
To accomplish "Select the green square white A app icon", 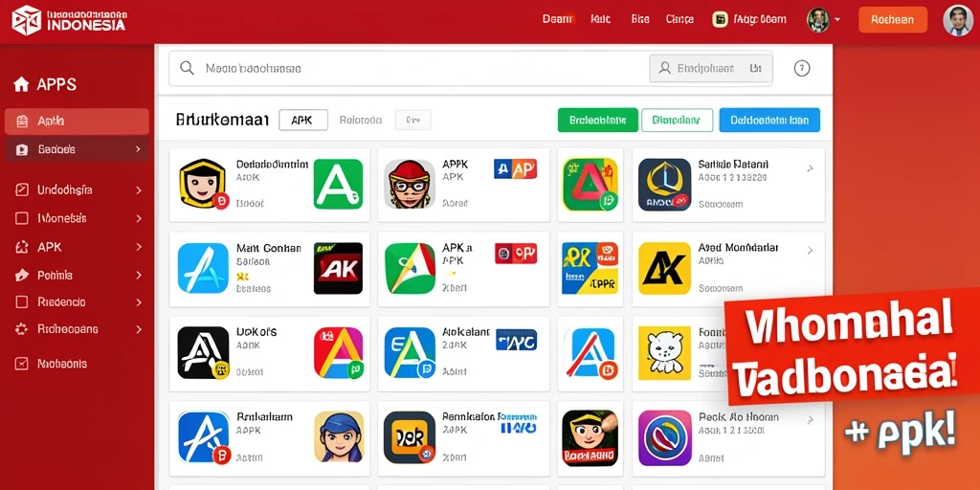I will coord(338,184).
